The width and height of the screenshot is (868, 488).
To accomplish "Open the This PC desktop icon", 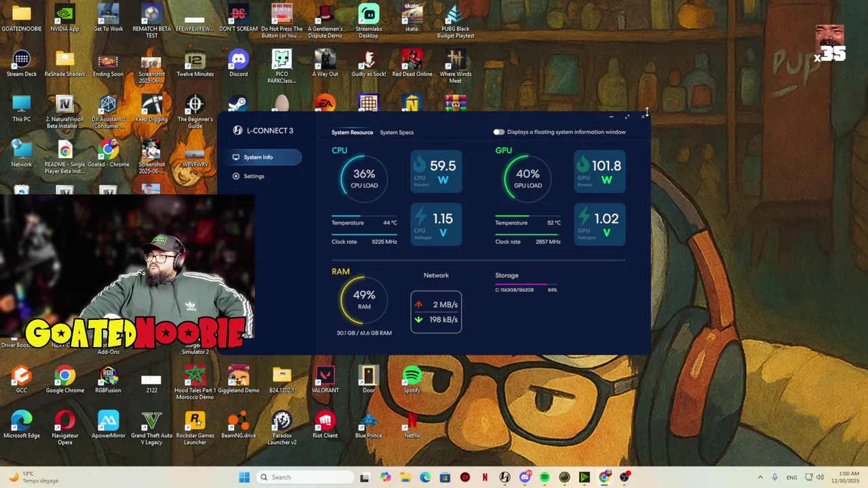I will pyautogui.click(x=22, y=108).
